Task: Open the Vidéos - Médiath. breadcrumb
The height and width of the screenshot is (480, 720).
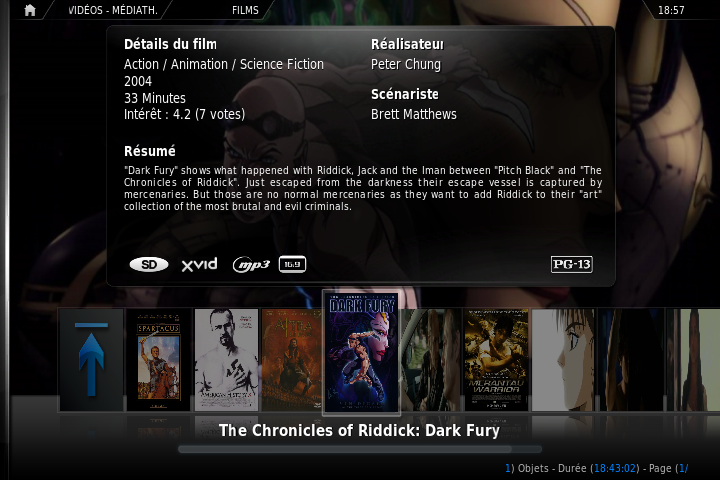Action: [x=113, y=10]
